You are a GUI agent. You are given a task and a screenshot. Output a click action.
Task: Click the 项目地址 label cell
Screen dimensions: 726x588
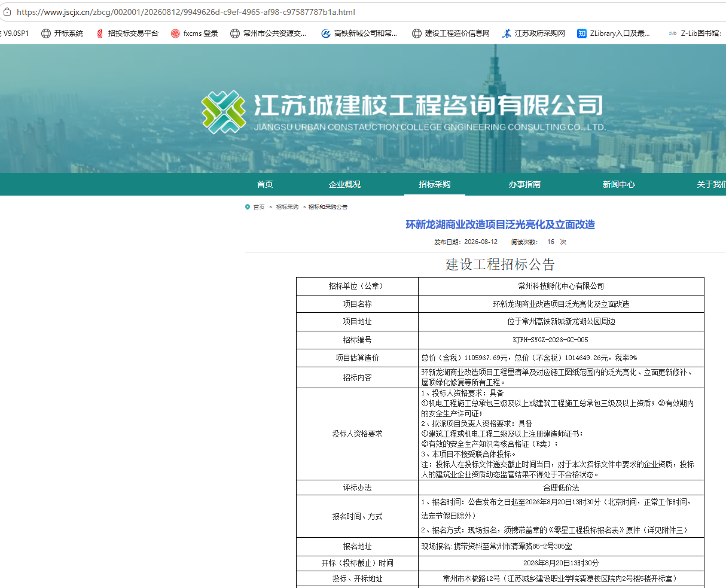[x=357, y=322]
